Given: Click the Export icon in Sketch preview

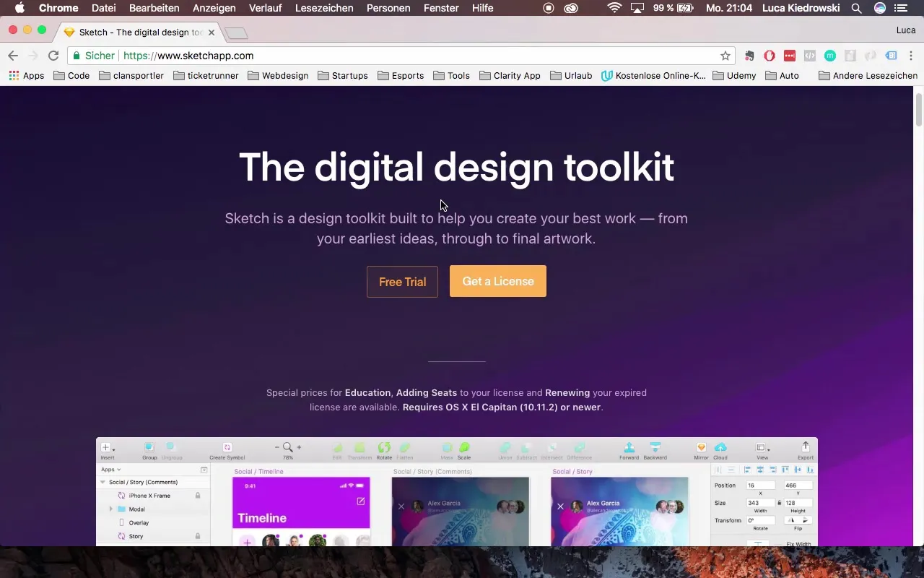Looking at the screenshot, I should 806,451.
